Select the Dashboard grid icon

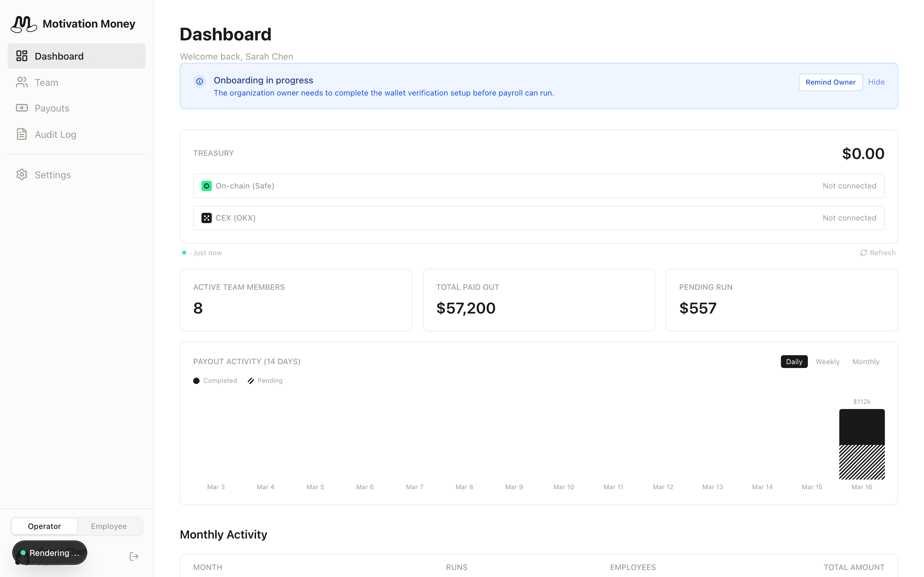[x=22, y=56]
